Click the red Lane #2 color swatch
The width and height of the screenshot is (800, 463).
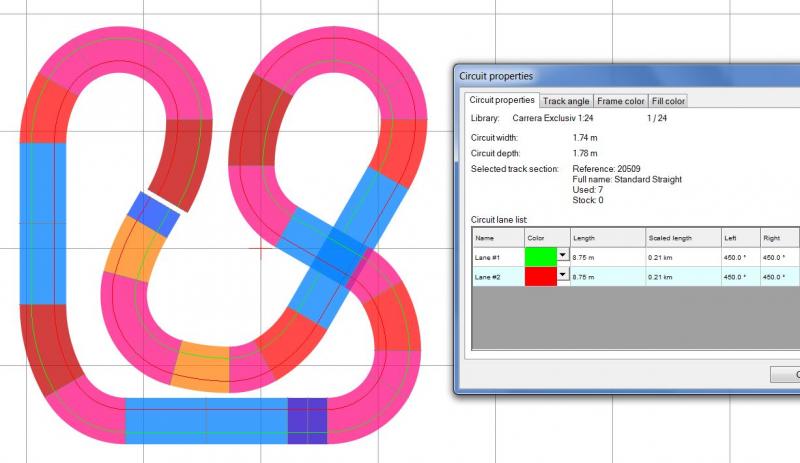(541, 277)
